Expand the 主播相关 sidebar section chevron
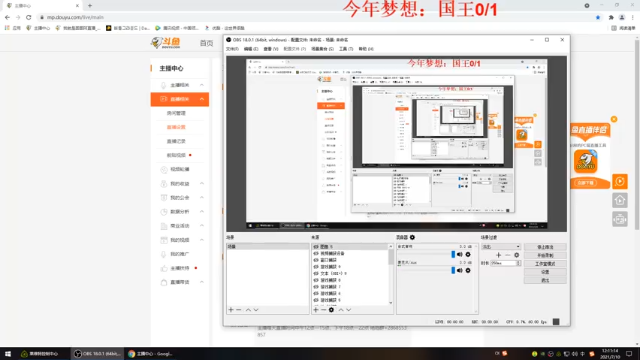640x360 pixels. tap(202, 85)
